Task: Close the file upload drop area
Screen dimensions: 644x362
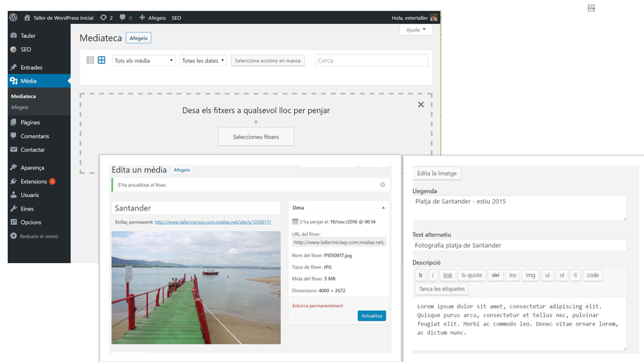Action: point(421,105)
